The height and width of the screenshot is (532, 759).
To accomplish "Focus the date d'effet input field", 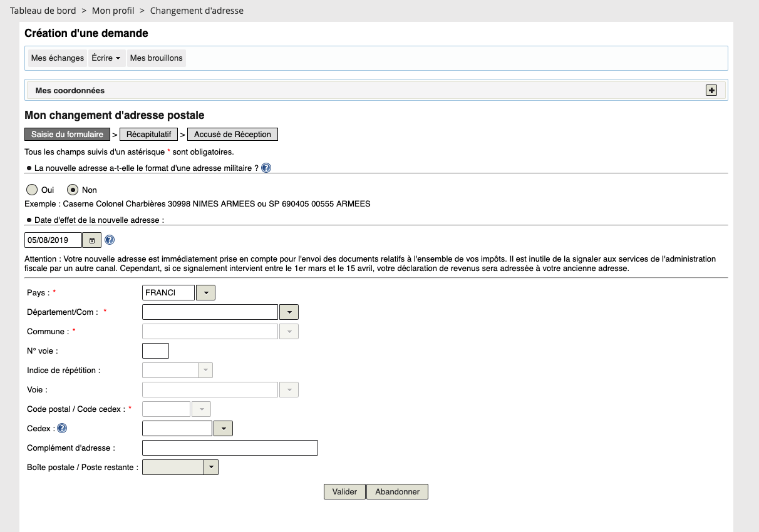I will click(x=53, y=240).
